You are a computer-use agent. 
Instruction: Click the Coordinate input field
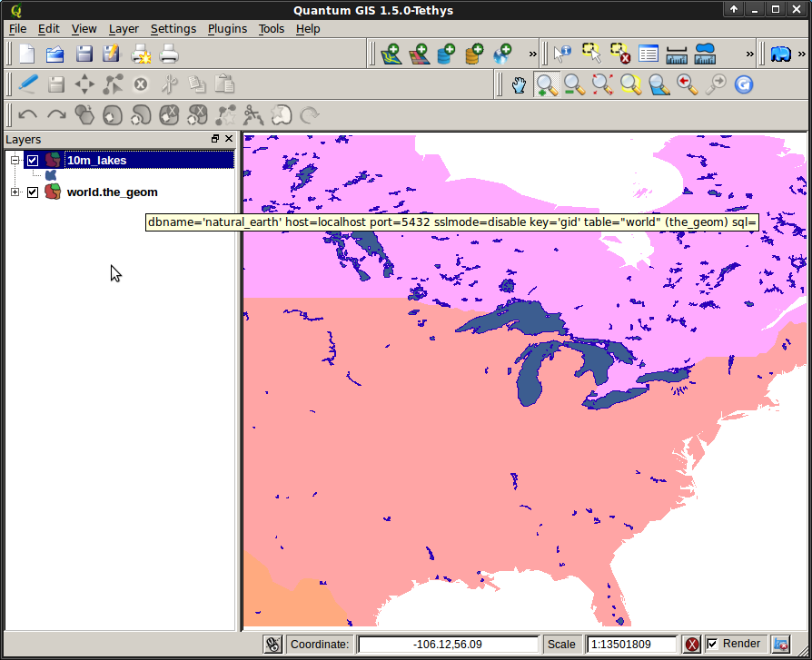[x=448, y=645]
